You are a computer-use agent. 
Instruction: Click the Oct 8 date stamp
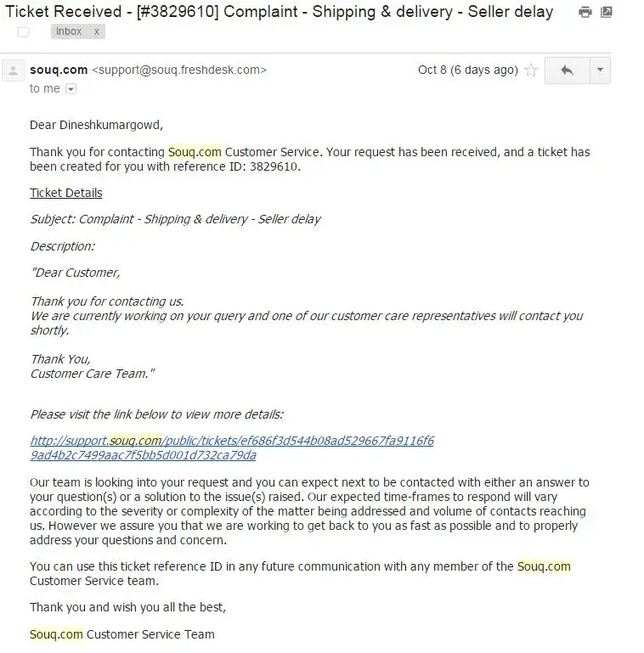pos(467,70)
